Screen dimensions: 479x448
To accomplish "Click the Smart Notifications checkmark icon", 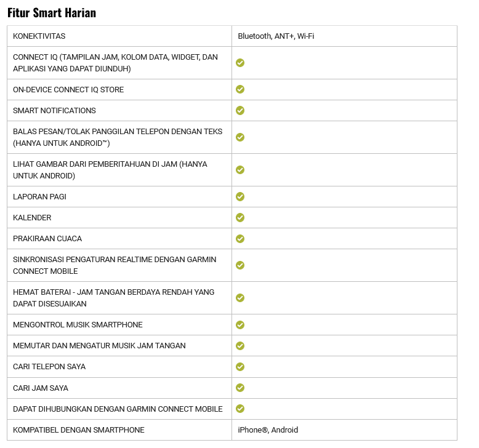I will tap(240, 110).
